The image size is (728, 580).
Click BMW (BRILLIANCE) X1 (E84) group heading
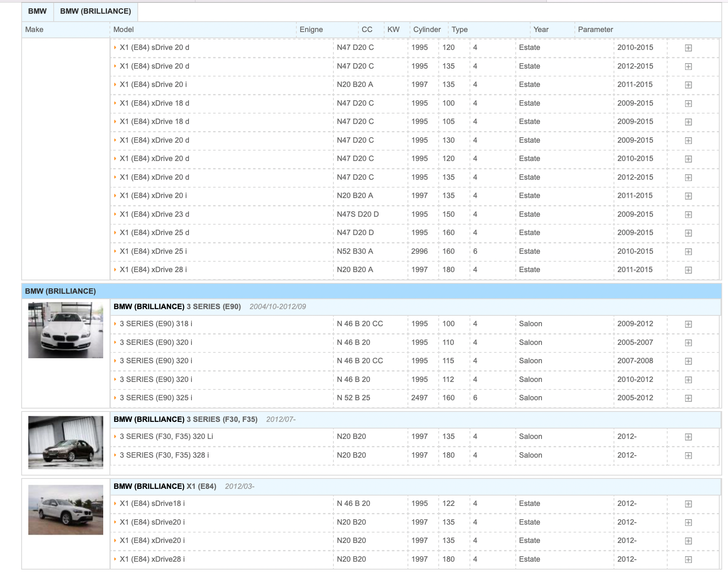point(165,486)
